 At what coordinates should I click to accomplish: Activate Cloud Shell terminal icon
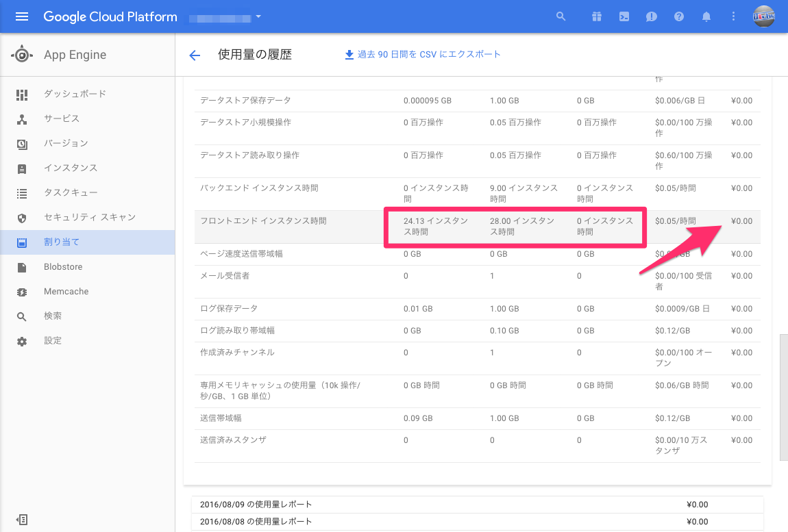pyautogui.click(x=624, y=16)
